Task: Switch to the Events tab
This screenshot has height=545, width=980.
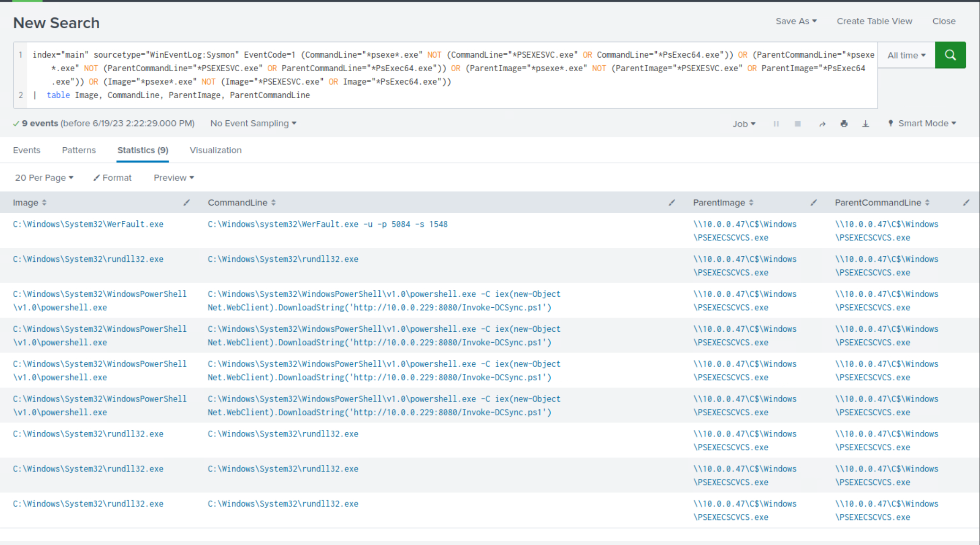Action: (26, 150)
